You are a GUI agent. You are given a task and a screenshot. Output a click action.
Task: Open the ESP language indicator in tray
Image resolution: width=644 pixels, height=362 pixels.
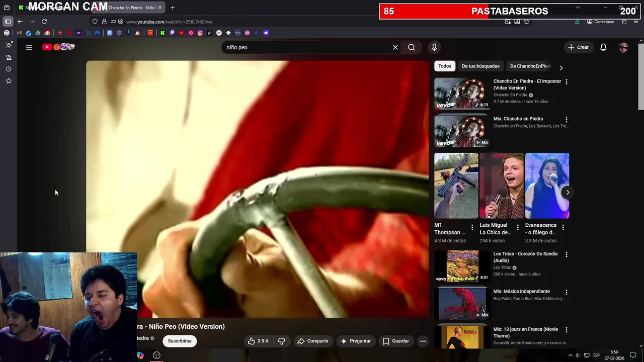[596, 355]
